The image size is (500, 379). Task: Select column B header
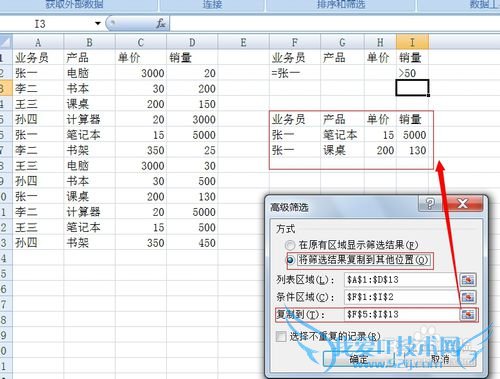coord(89,42)
